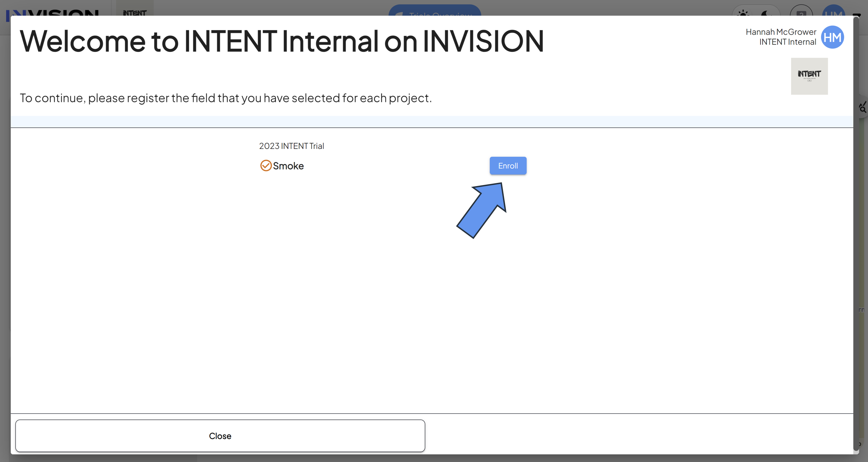Click the 2023 INTENT Trial project name
868x462 pixels.
coord(292,146)
